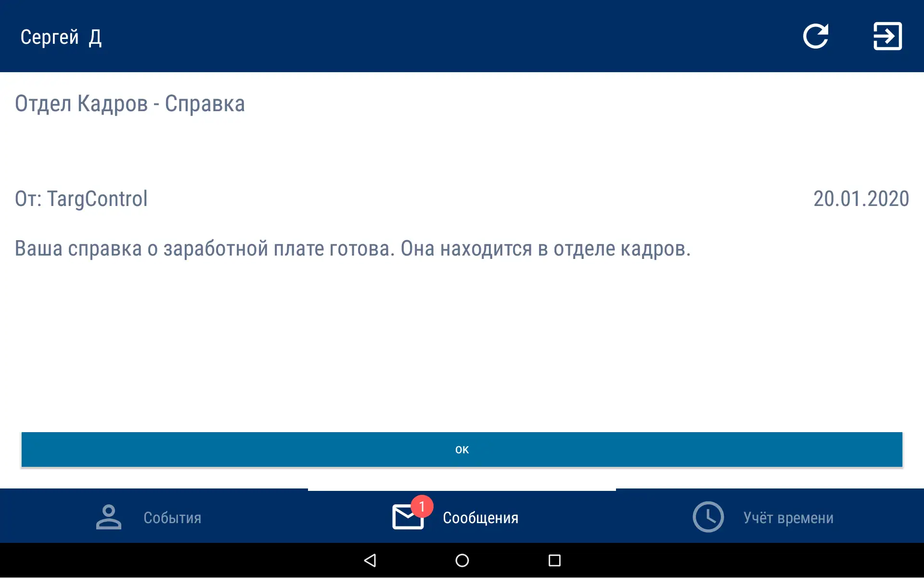Select the message title Отдел Кадров - Справка
The width and height of the screenshot is (924, 578).
(129, 103)
